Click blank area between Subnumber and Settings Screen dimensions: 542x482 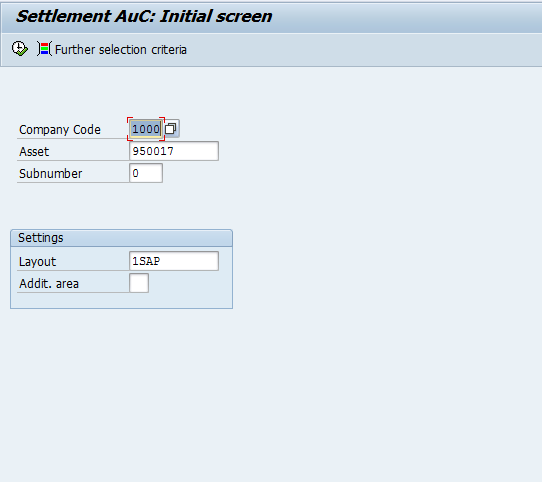coord(121,206)
